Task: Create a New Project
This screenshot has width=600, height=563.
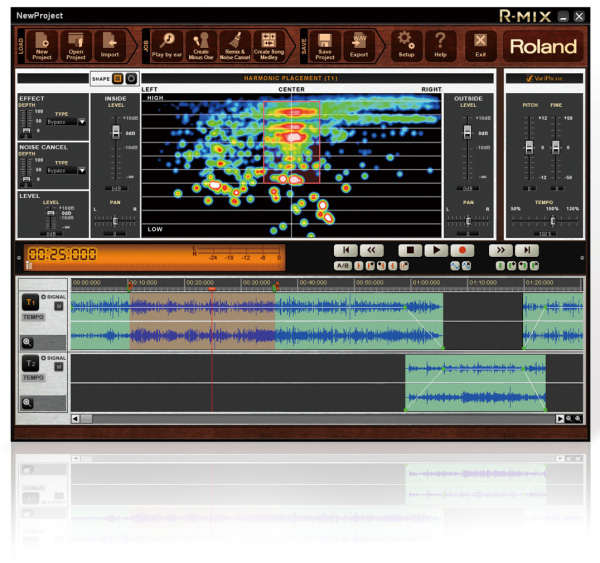Action: (42, 46)
